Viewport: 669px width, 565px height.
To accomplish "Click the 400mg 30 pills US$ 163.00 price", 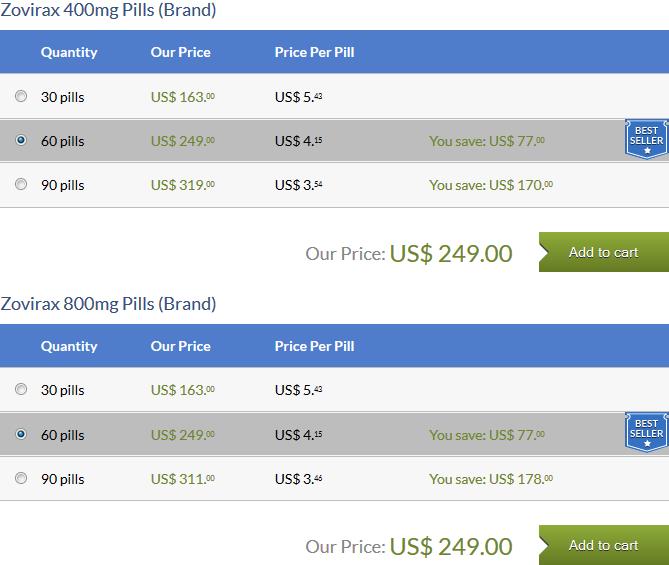I will pos(183,97).
